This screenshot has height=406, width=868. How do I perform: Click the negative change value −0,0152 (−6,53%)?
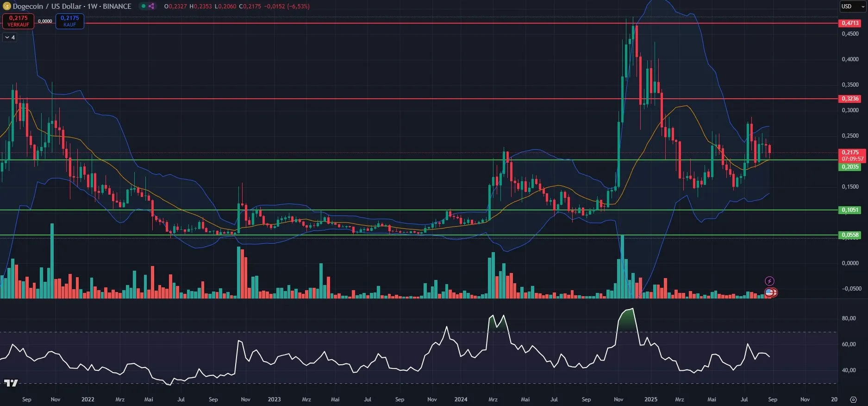coord(287,6)
